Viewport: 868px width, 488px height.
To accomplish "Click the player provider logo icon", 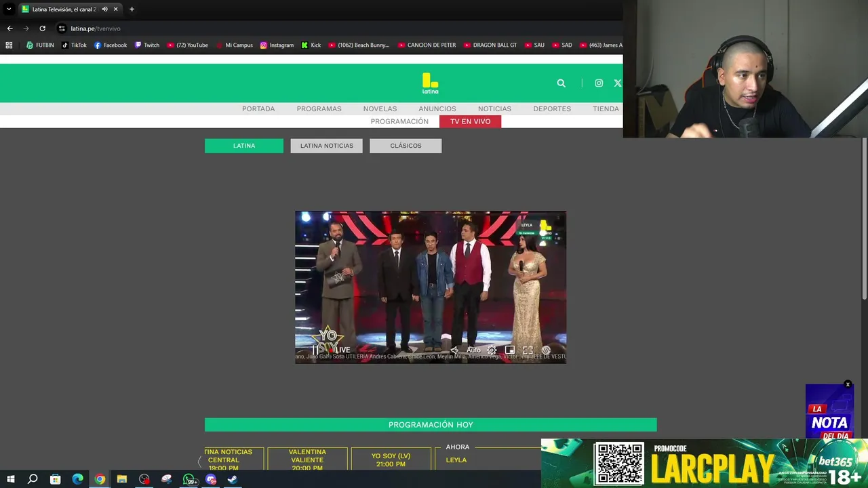I will point(546,350).
